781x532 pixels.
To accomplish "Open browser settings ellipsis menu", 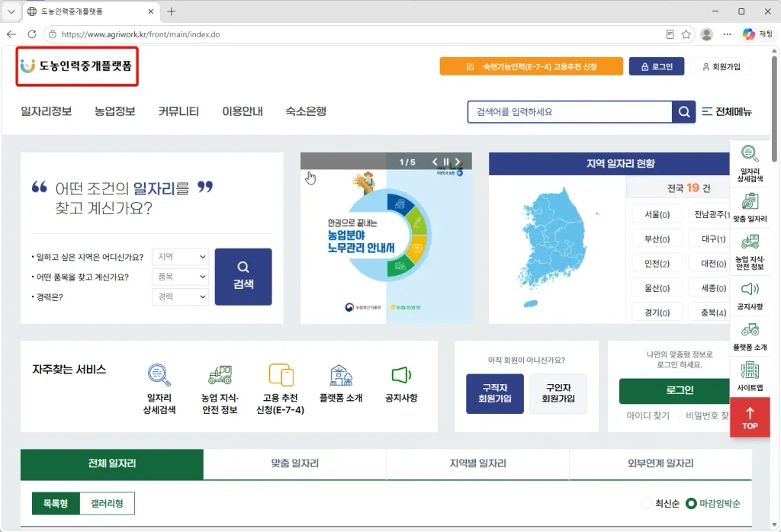I will tap(727, 34).
